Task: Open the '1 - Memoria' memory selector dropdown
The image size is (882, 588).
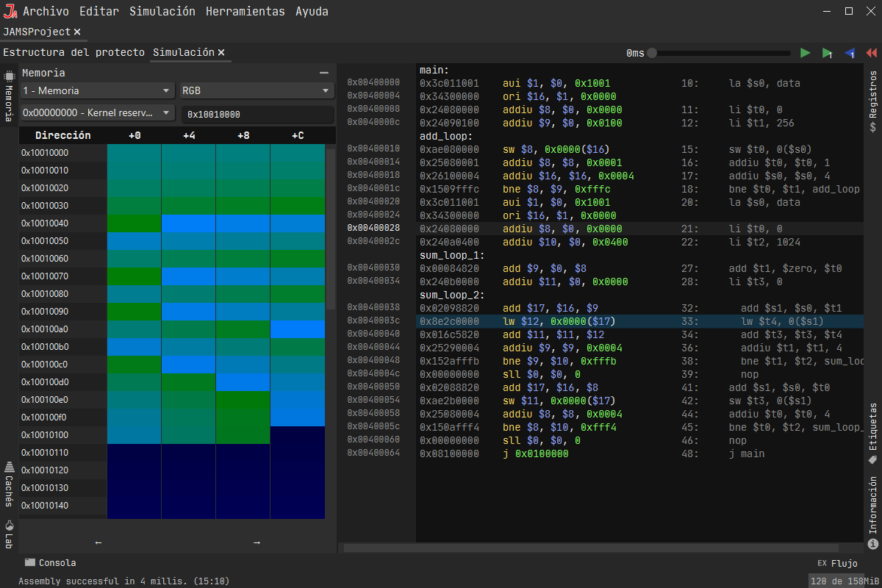Action: pos(96,90)
